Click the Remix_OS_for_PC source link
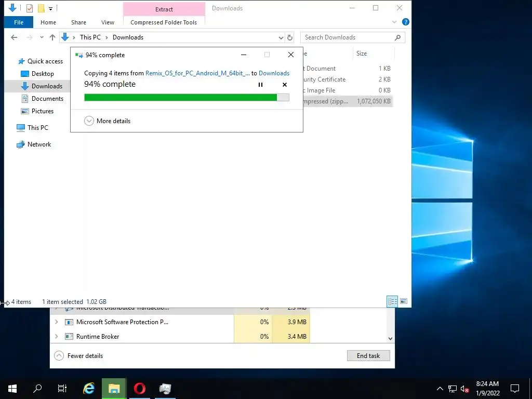532x399 pixels. pos(197,73)
